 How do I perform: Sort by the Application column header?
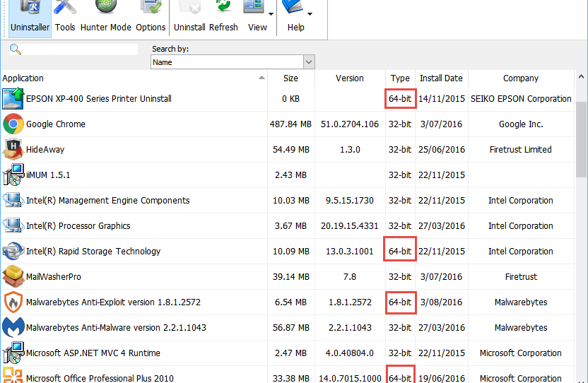coord(134,78)
